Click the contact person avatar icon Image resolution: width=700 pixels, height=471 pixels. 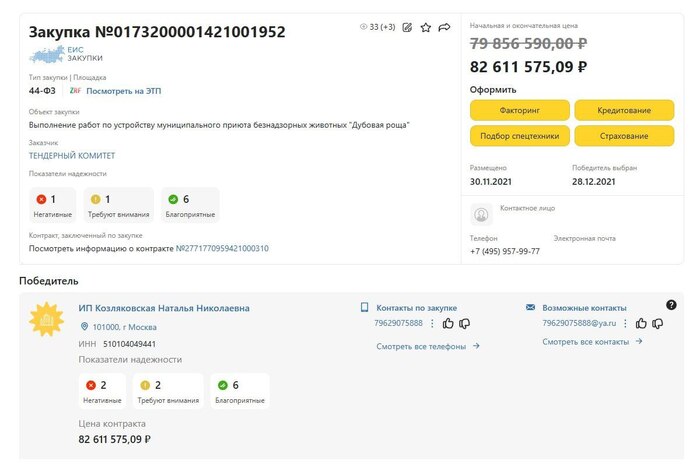[x=481, y=214]
